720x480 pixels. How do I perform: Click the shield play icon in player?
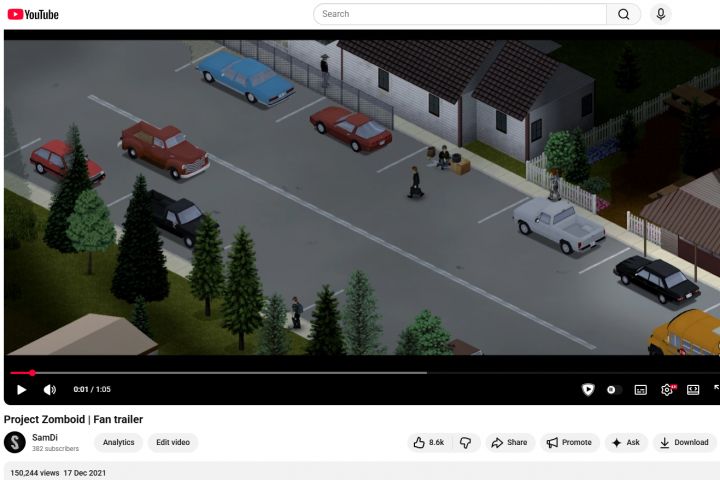(x=588, y=390)
